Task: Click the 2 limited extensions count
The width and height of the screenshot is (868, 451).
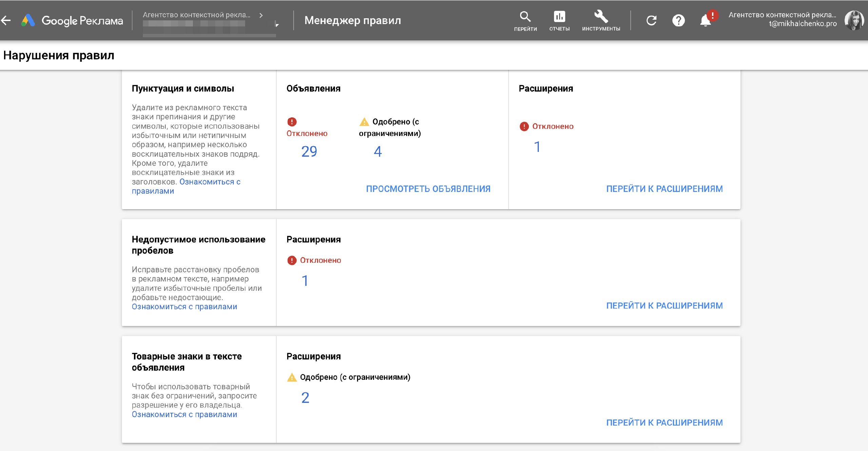Action: [x=305, y=397]
